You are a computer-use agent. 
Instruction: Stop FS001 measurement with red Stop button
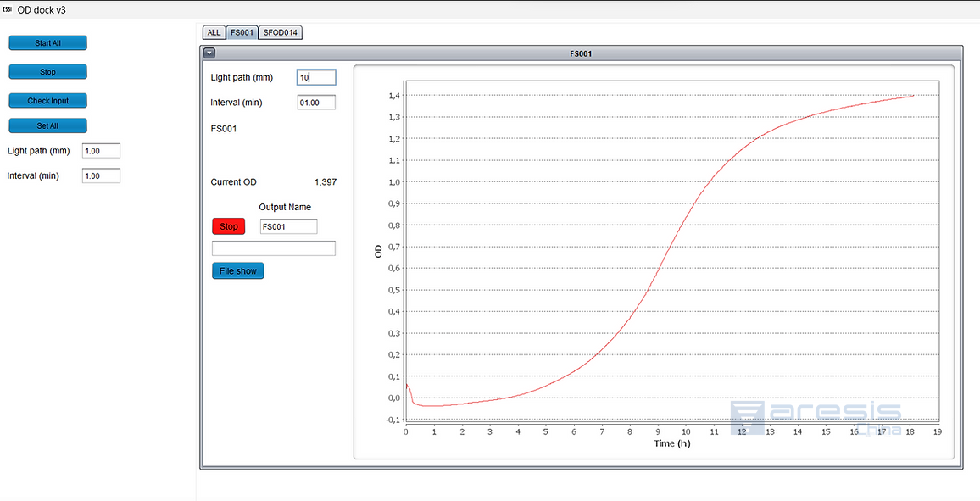[229, 226]
